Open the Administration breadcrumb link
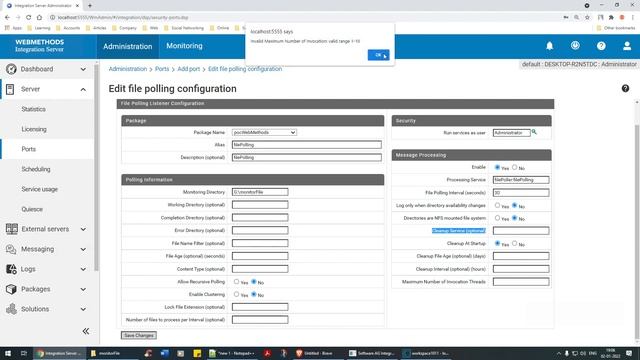Screen dimensions: 640x360 point(128,69)
